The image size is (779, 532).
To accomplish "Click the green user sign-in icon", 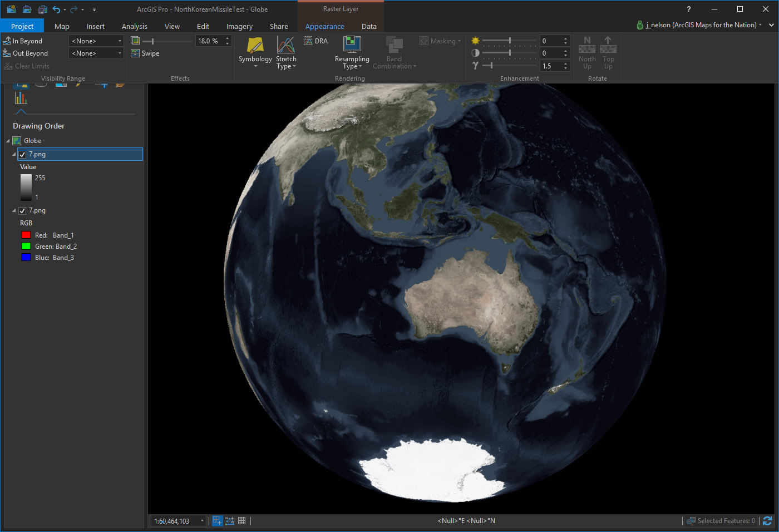I will click(x=640, y=25).
